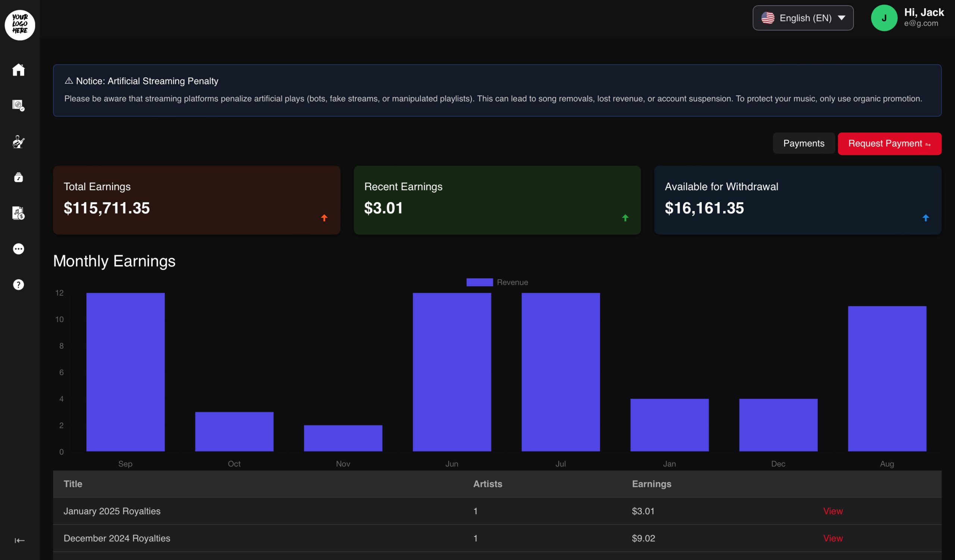Open the album releases sidebar icon

18,105
